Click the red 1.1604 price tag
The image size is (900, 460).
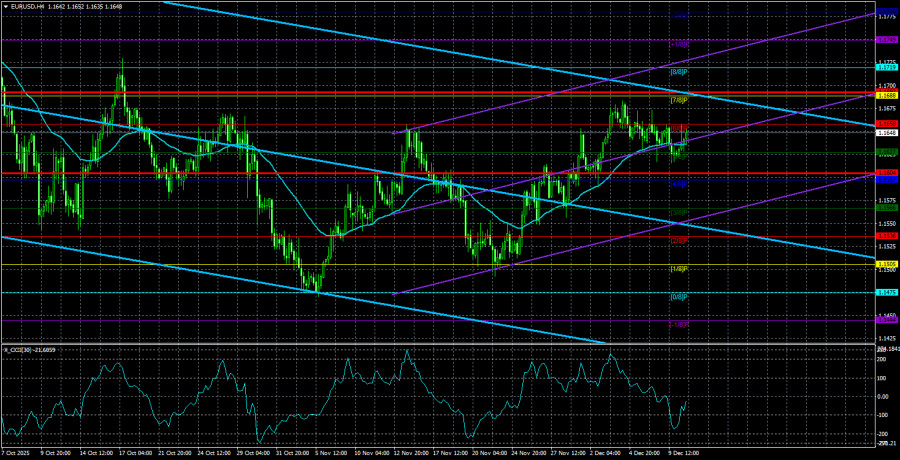(885, 173)
